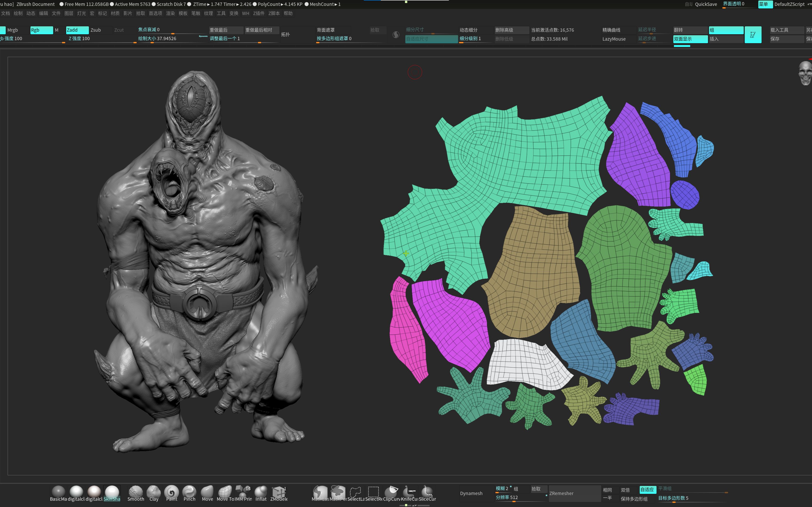This screenshot has height=507, width=812.
Task: Click the Dynamesh button
Action: [x=471, y=493]
